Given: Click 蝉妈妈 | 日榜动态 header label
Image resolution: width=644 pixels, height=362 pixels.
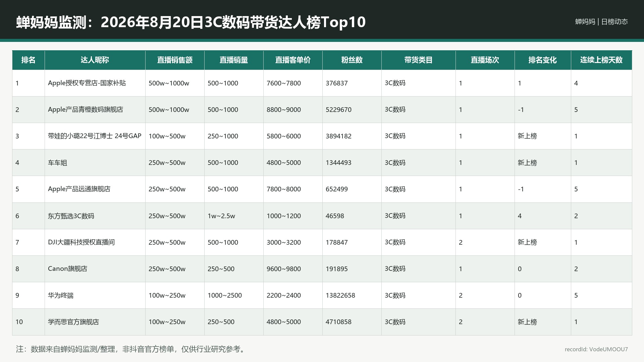Looking at the screenshot, I should tap(601, 22).
